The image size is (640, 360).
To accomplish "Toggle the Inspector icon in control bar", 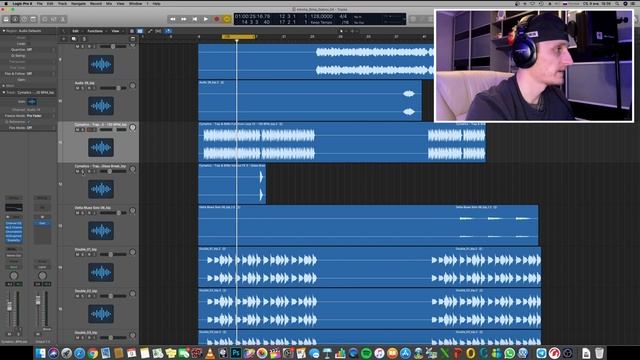I will click(15, 19).
